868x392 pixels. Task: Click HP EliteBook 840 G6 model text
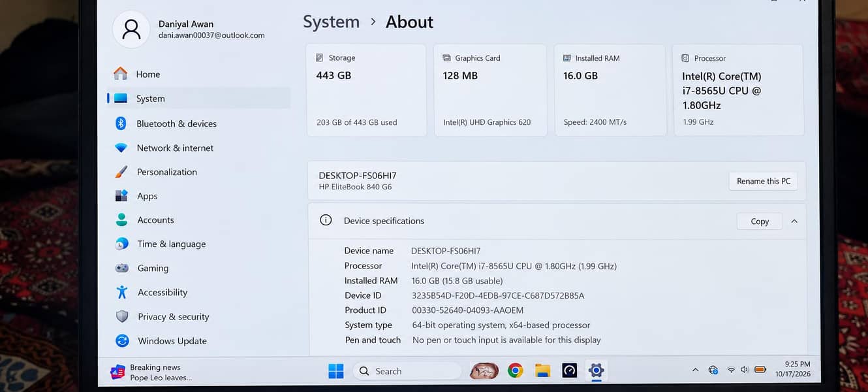pyautogui.click(x=355, y=187)
